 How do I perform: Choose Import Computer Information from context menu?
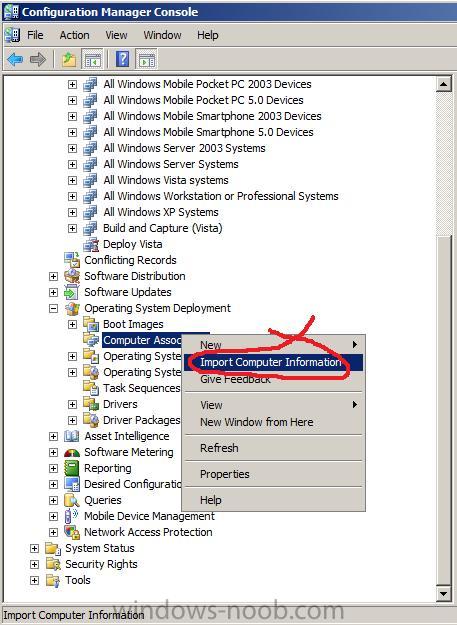[x=273, y=362]
